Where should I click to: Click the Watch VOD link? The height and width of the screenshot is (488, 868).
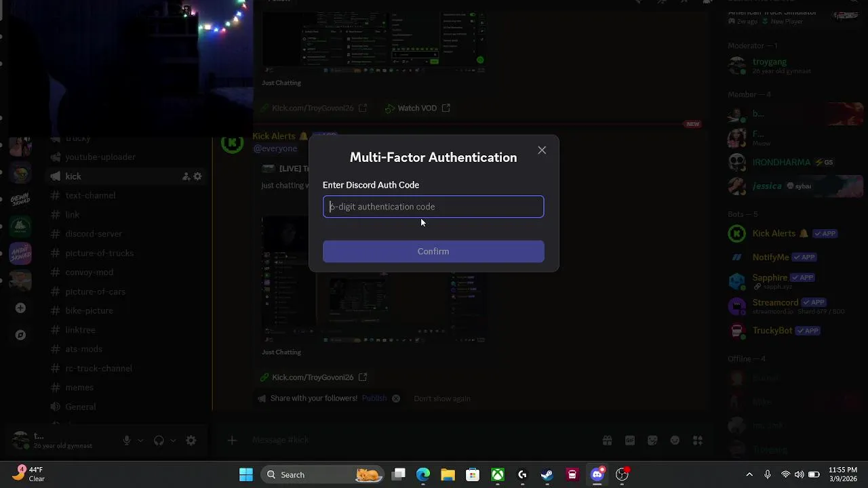click(x=417, y=108)
